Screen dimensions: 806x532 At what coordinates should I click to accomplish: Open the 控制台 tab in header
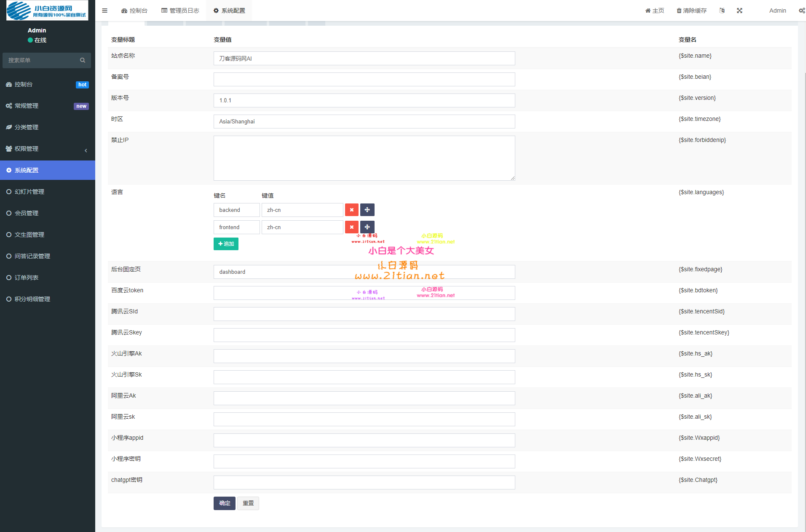click(x=134, y=11)
